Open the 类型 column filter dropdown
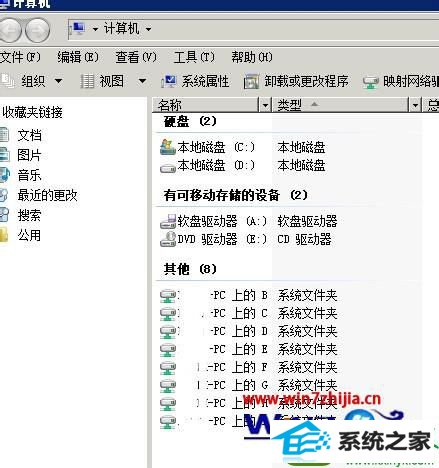This screenshot has width=439, height=468. click(415, 105)
